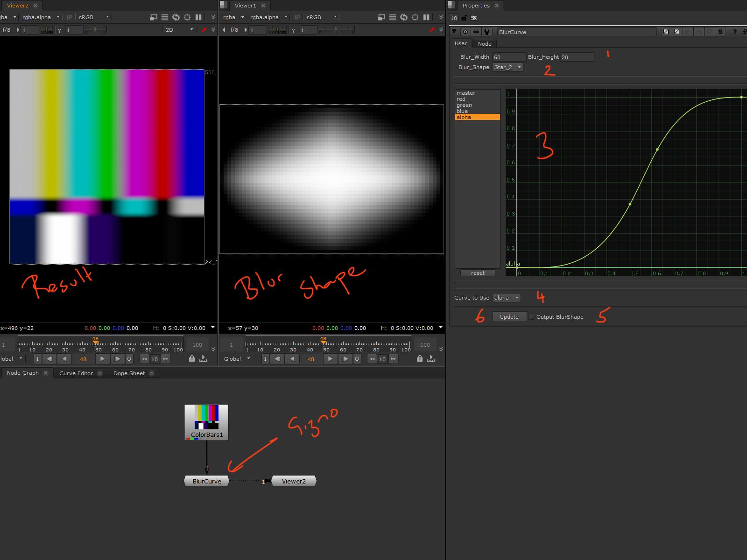Toggle the red pen icon in Viewer2
Screen dimensions: 747x560
coord(204,30)
